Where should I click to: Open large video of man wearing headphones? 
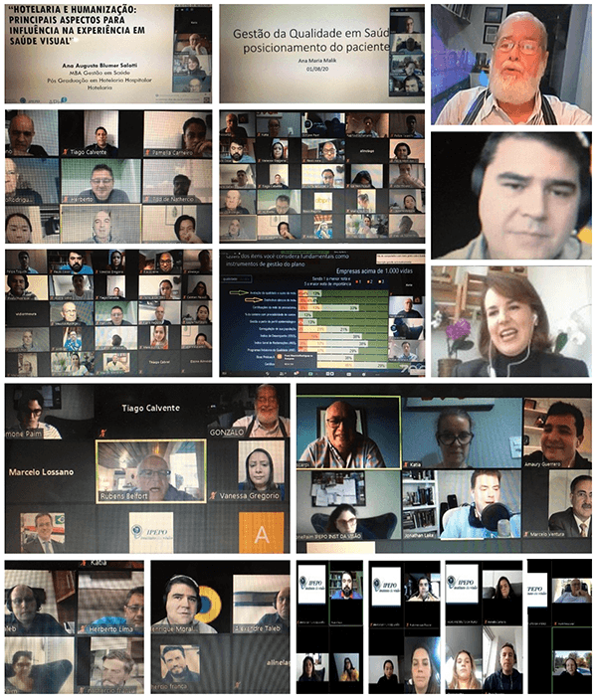511,196
